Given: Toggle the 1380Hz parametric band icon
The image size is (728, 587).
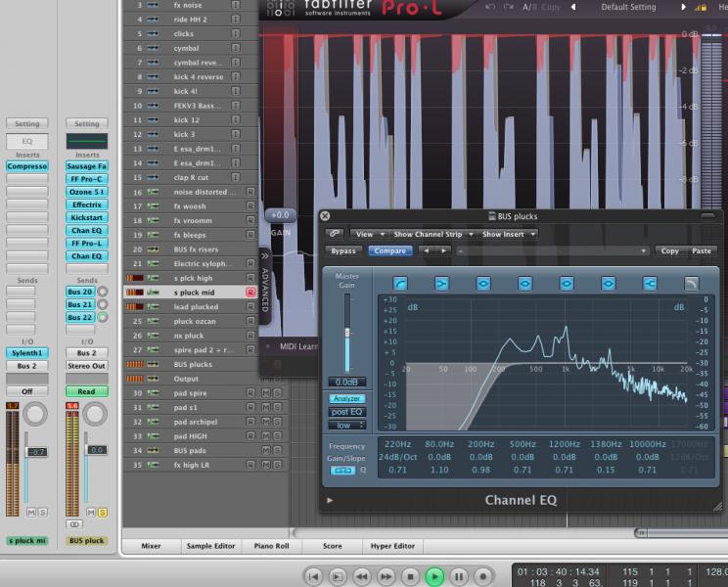Looking at the screenshot, I should [x=609, y=283].
